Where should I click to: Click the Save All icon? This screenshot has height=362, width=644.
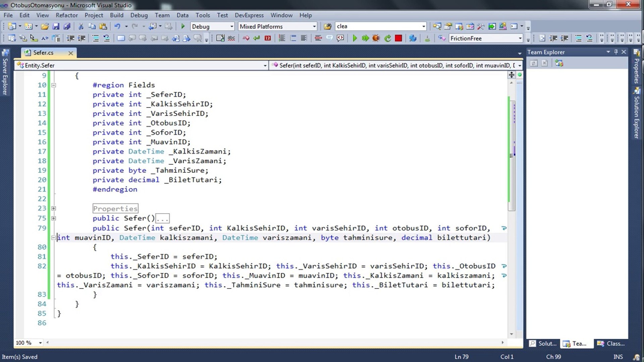point(67,26)
